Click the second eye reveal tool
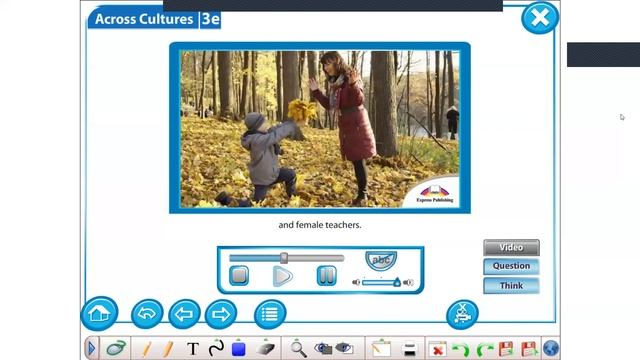This screenshot has height=360, width=640. pyautogui.click(x=344, y=348)
